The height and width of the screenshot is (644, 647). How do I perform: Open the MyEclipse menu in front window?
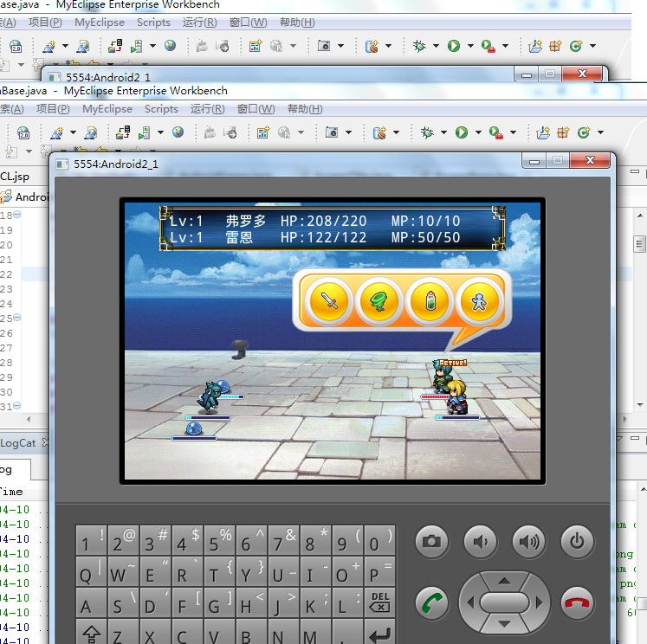[107, 109]
